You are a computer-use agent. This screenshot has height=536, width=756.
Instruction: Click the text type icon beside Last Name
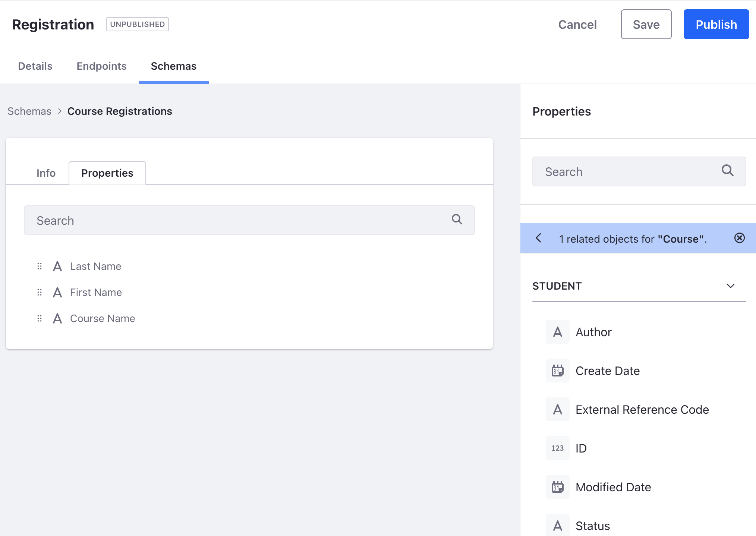pos(57,266)
